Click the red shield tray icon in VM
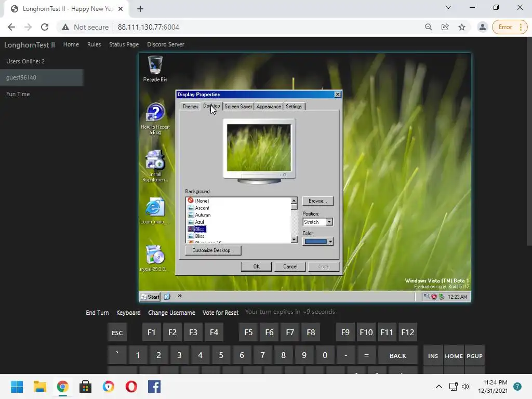The width and height of the screenshot is (532, 399). pyautogui.click(x=434, y=297)
